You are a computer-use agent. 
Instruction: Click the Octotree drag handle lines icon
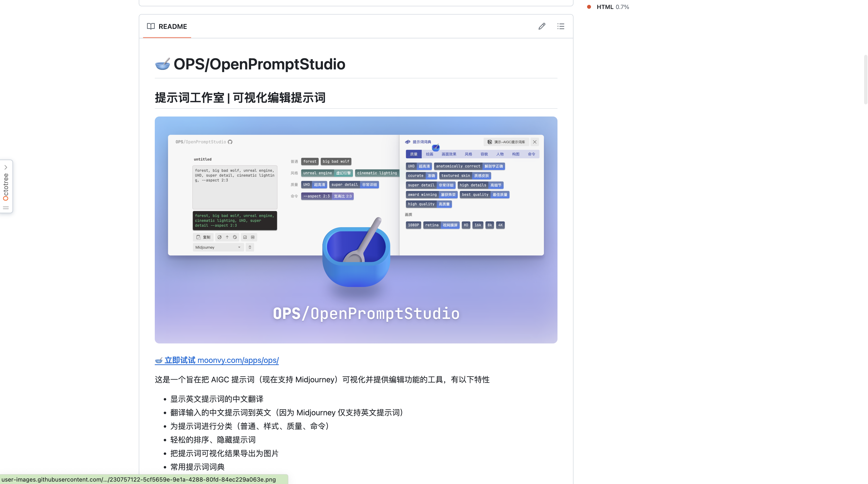click(x=6, y=208)
